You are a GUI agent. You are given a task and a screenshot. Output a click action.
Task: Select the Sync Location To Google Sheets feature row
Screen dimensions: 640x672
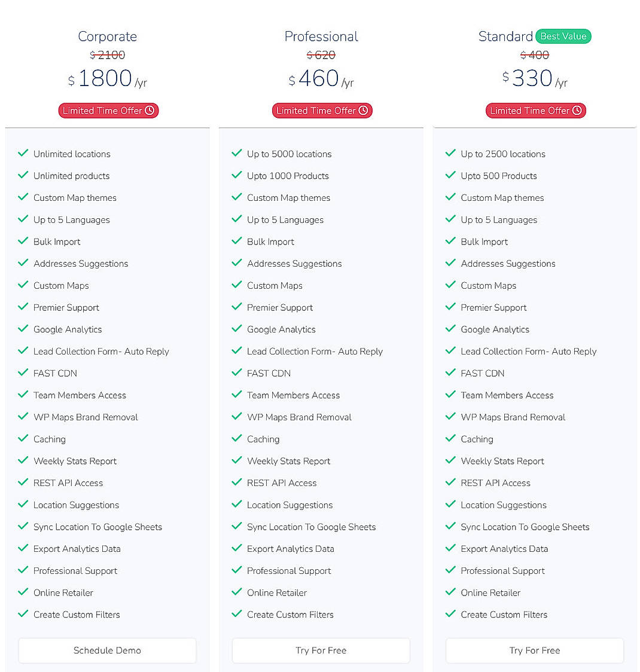point(97,527)
